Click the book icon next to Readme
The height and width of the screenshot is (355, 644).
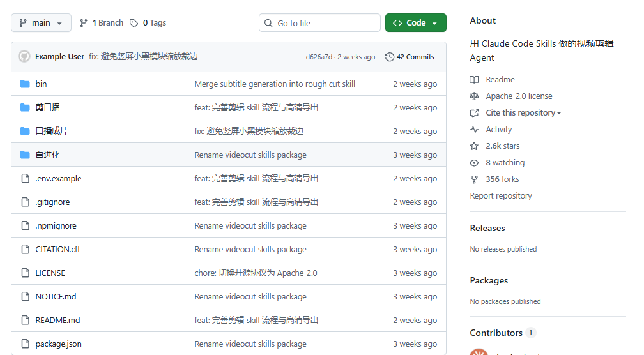474,80
